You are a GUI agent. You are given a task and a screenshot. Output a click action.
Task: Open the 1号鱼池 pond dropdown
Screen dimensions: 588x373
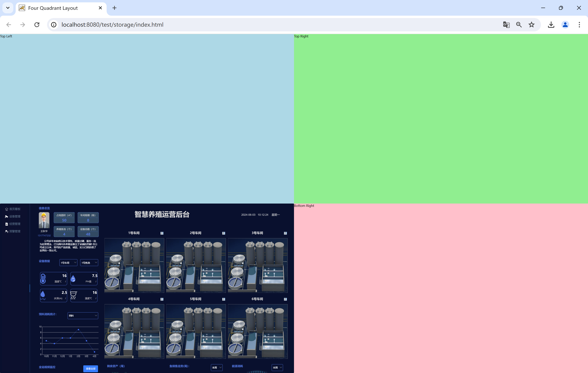pos(89,263)
